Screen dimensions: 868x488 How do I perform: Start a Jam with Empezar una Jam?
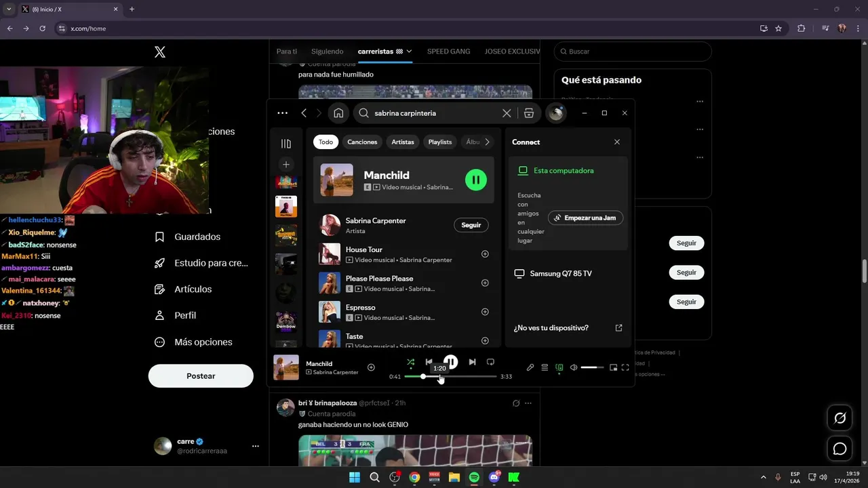586,218
